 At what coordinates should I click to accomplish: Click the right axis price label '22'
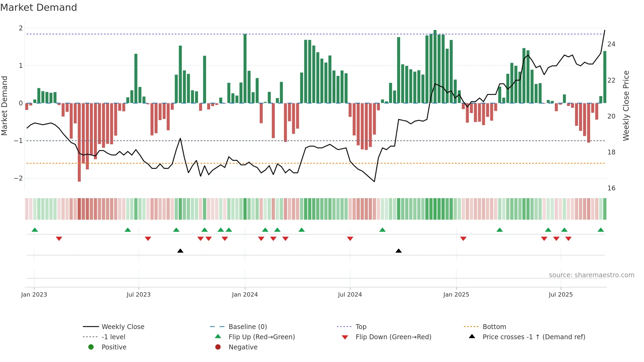click(x=612, y=80)
